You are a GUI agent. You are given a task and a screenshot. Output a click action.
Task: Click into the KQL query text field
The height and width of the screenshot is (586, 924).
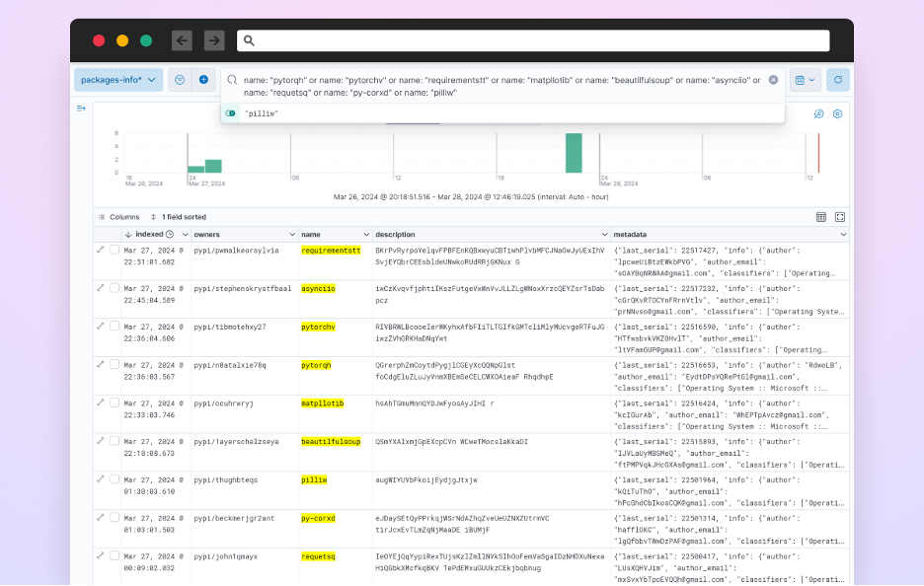pyautogui.click(x=502, y=86)
